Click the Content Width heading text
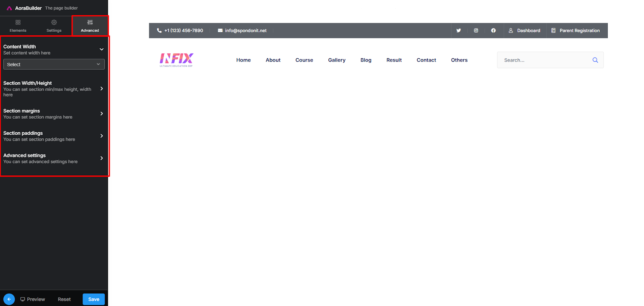644x306 pixels. click(19, 47)
